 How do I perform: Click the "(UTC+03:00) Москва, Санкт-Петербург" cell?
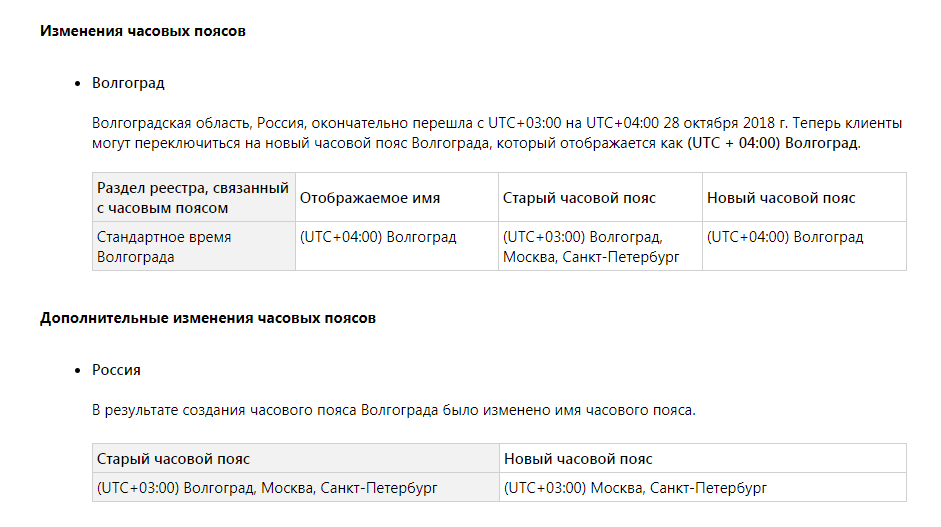[x=635, y=488]
